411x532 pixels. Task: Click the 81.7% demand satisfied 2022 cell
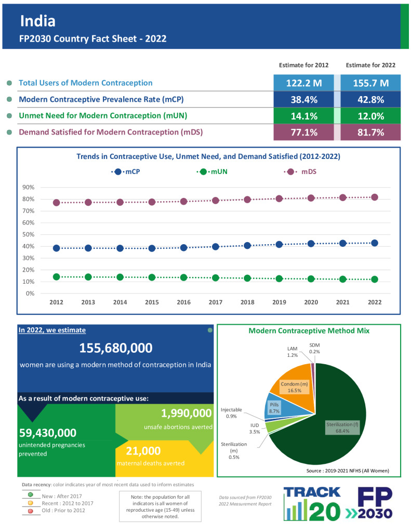370,132
